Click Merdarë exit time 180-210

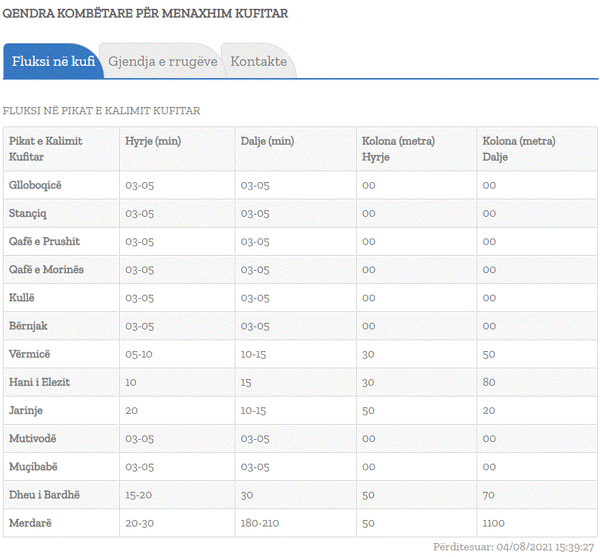click(260, 523)
